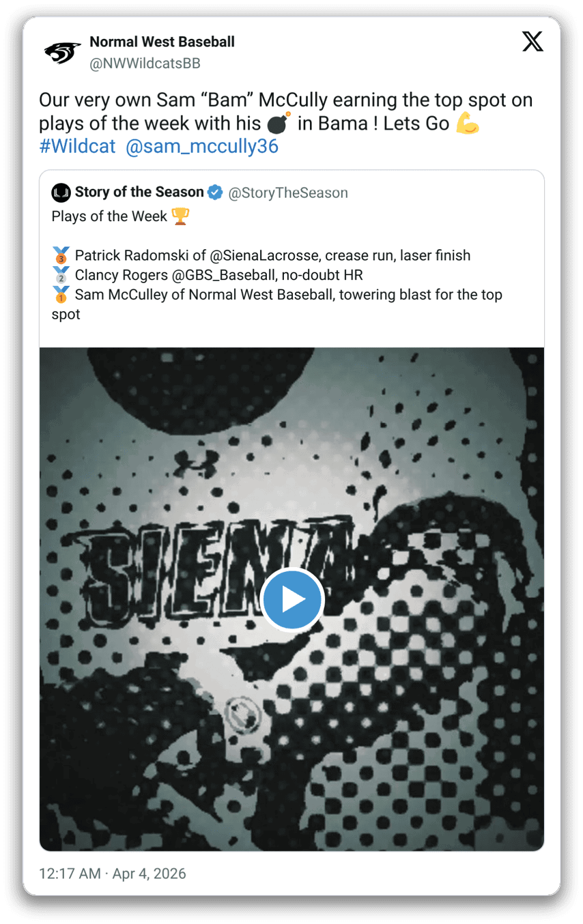Screen dimensions: 583x924
Task: Open the @sam_mccully36 mention
Action: 202,147
